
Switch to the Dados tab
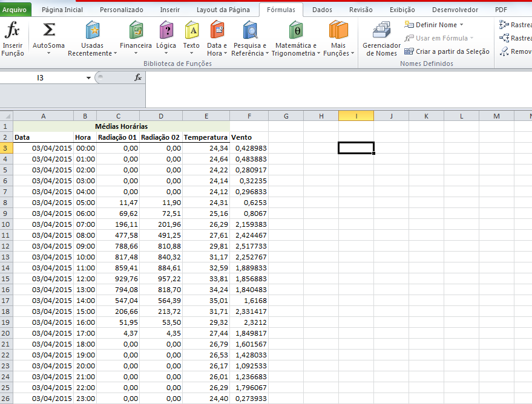tap(322, 10)
